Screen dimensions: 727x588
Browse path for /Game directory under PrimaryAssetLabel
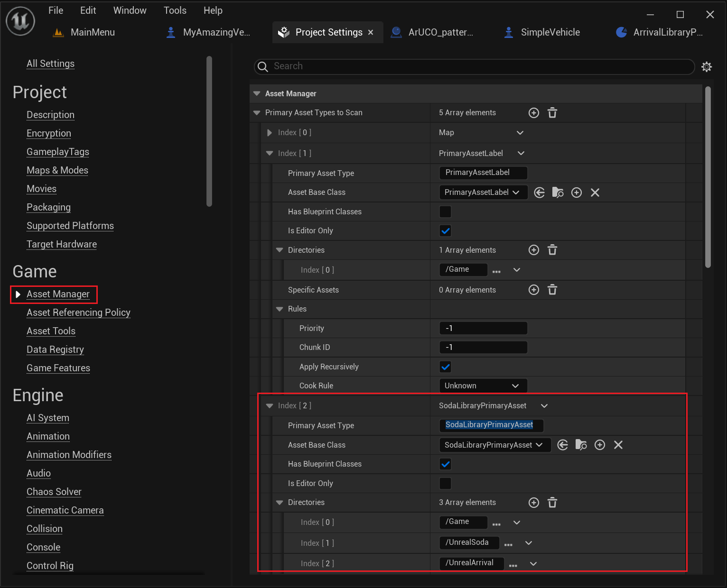click(x=496, y=272)
